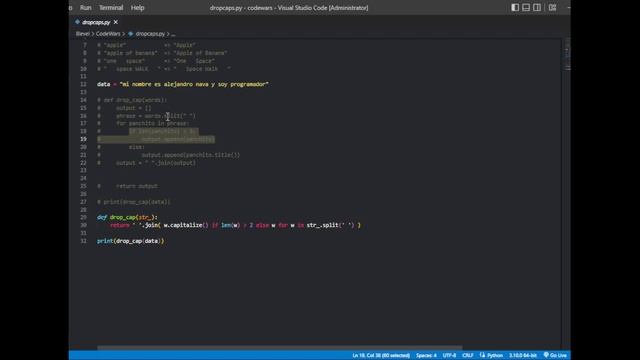Click str_.split in return statement
The height and width of the screenshot is (360, 640).
pyautogui.click(x=322, y=225)
